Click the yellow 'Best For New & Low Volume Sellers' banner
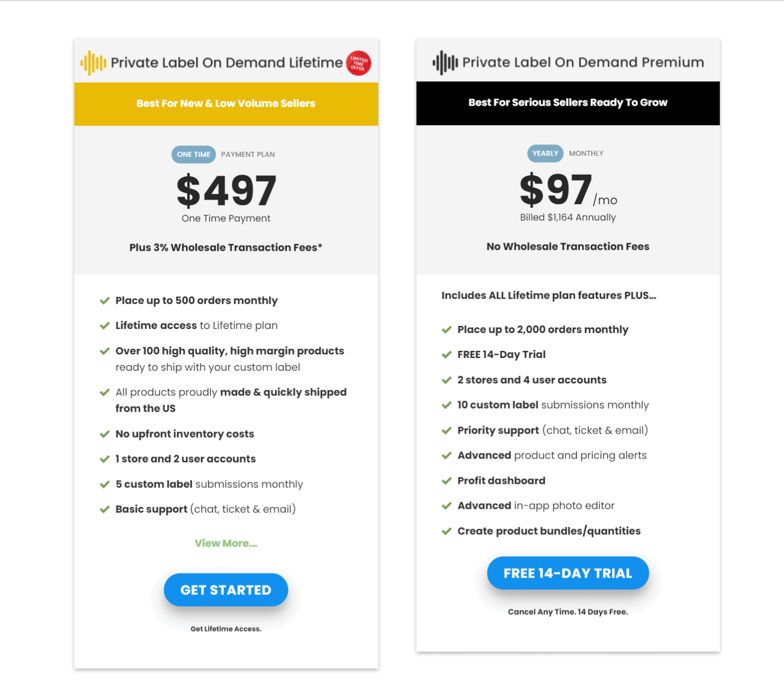The image size is (784, 690). pyautogui.click(x=226, y=104)
